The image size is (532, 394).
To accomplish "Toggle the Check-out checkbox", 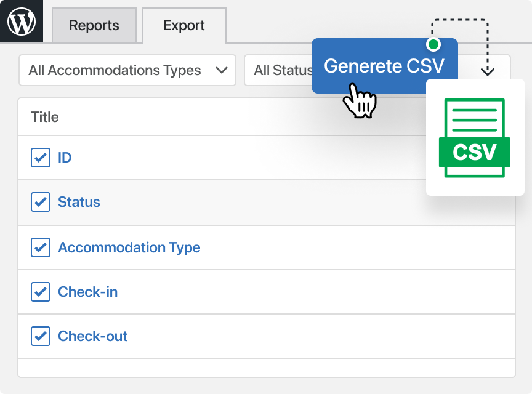I will (41, 336).
